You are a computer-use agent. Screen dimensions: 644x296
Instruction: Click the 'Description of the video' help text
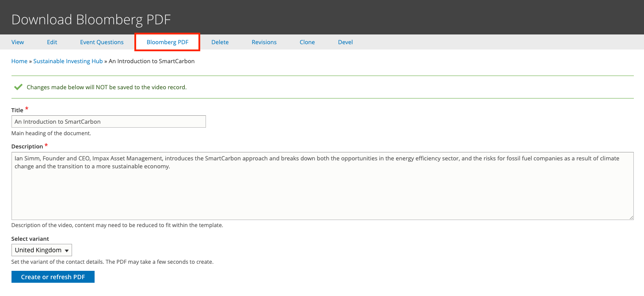coord(117,225)
